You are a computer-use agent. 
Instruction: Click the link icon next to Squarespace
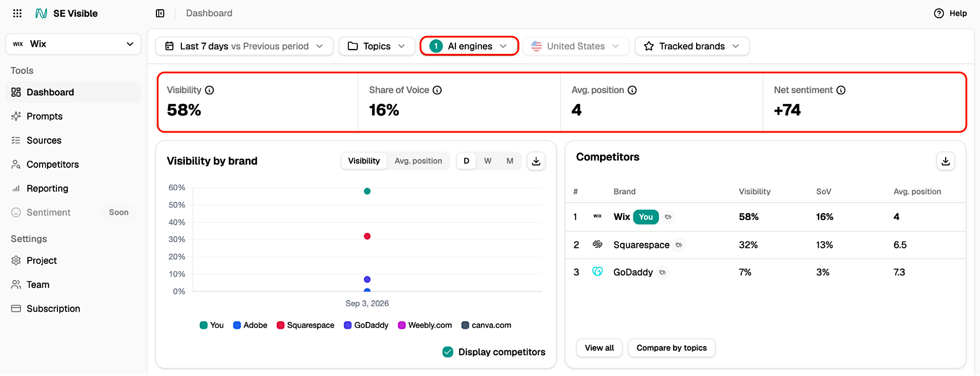pos(679,245)
